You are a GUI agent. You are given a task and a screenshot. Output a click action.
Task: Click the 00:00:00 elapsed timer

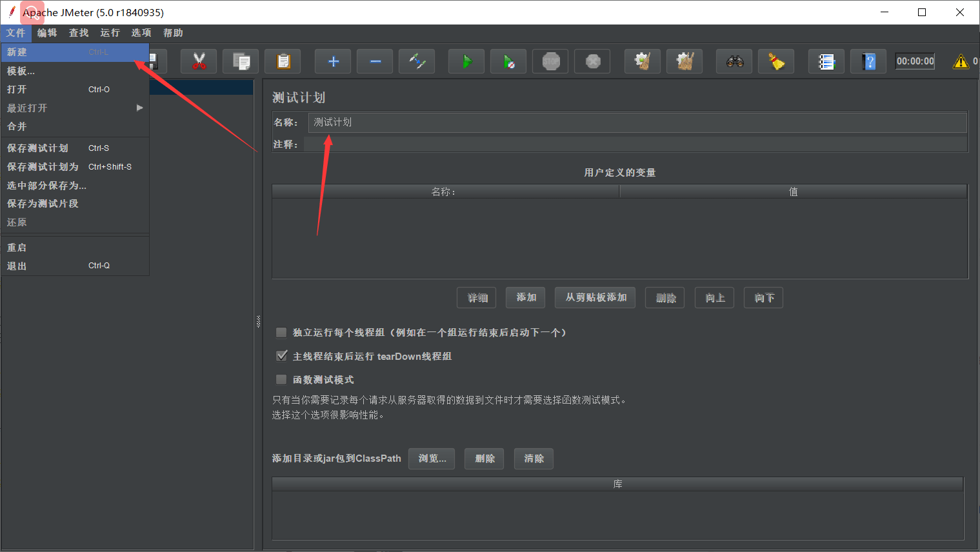click(x=915, y=61)
